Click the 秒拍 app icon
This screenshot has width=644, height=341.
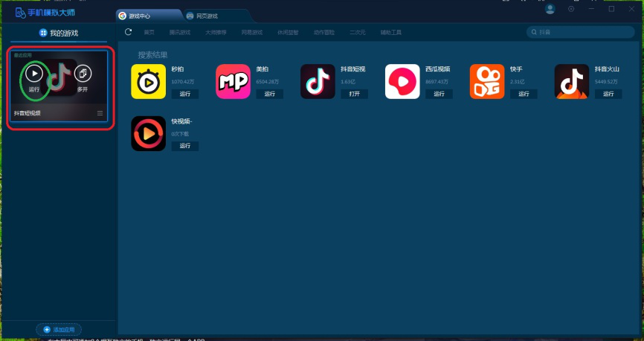click(x=148, y=81)
